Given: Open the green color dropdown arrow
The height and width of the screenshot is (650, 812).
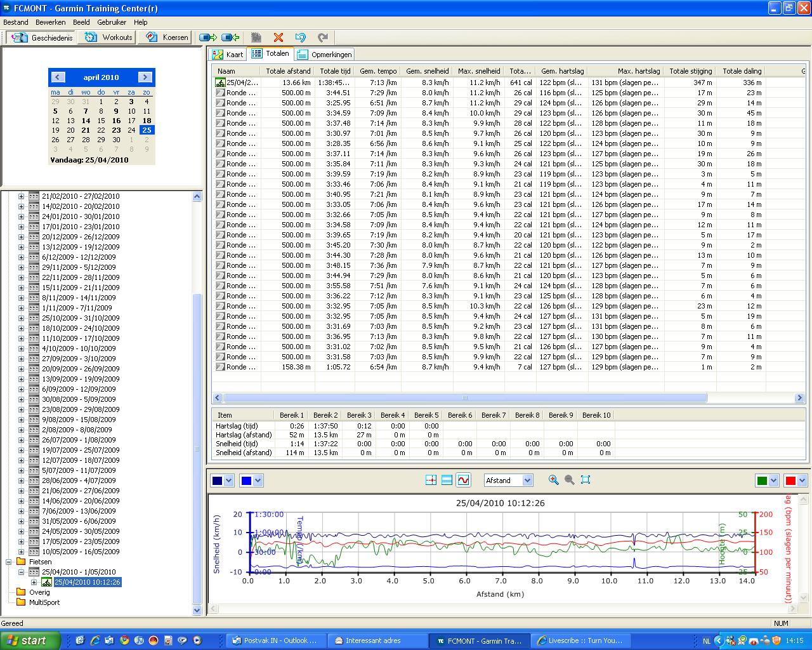Looking at the screenshot, I should pos(773,481).
